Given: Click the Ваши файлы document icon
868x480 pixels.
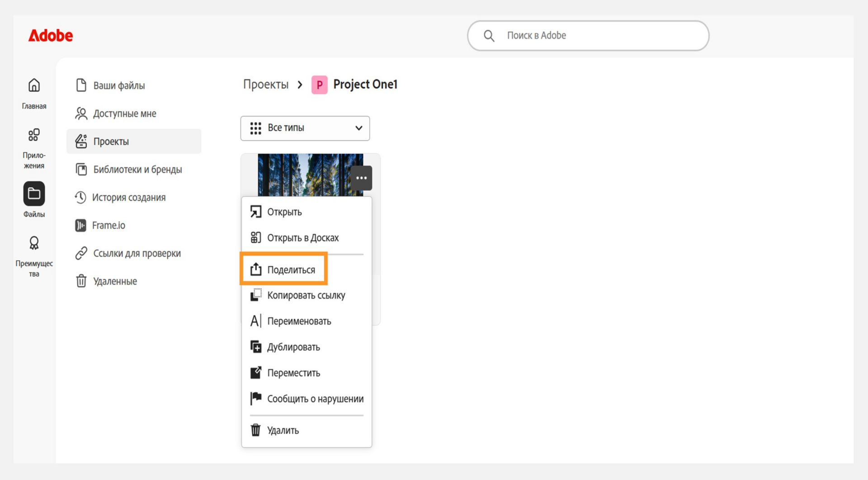Looking at the screenshot, I should pyautogui.click(x=81, y=85).
